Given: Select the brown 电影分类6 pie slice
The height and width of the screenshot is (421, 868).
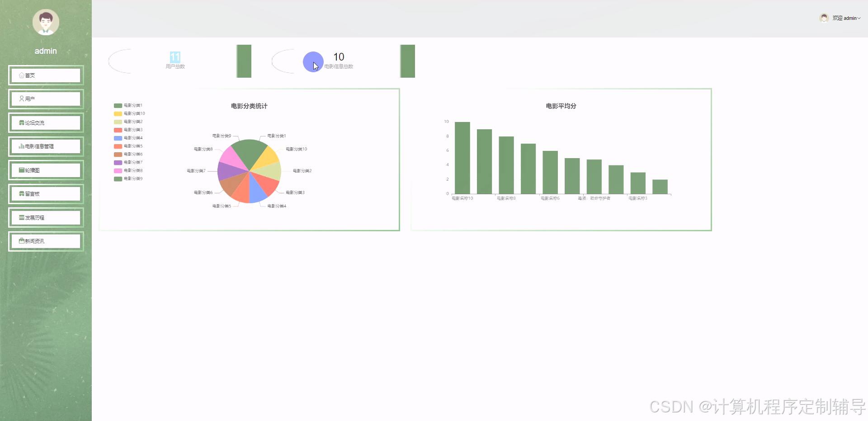Looking at the screenshot, I should click(x=231, y=185).
